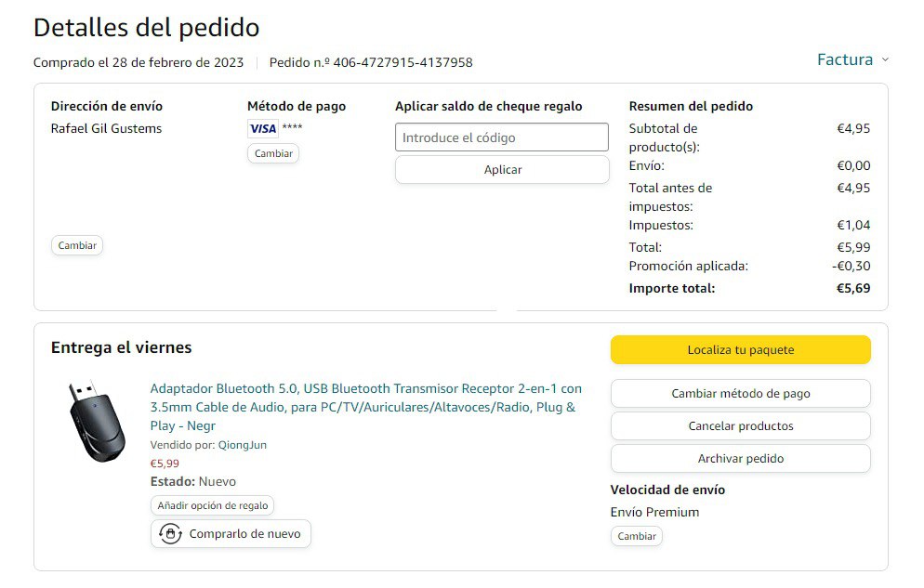Screen dimensions: 924x588
Task: Click the yellow Localiza tu paquete button
Action: point(740,350)
